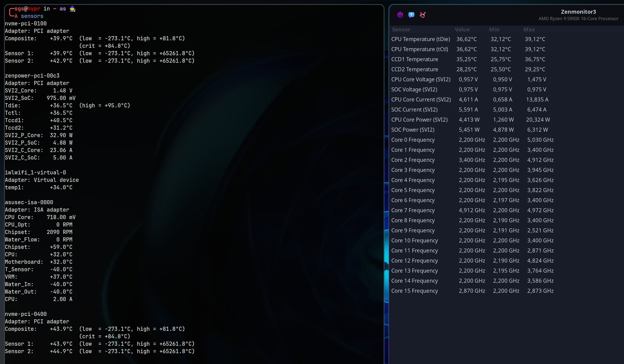Image resolution: width=624 pixels, height=364 pixels.
Task: Open the info dialog in Zenmonitor3
Action: point(411,15)
